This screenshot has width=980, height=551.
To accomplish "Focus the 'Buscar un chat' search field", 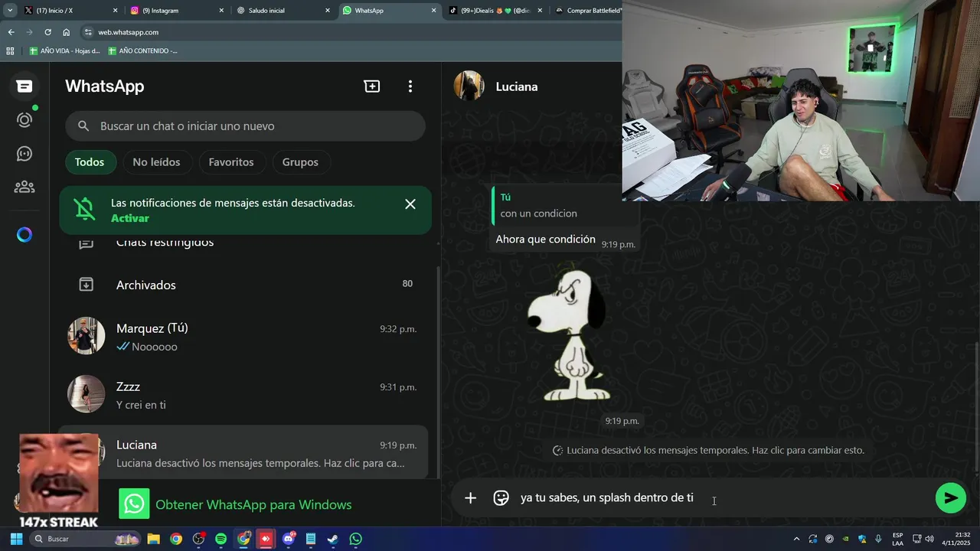I will pyautogui.click(x=245, y=126).
